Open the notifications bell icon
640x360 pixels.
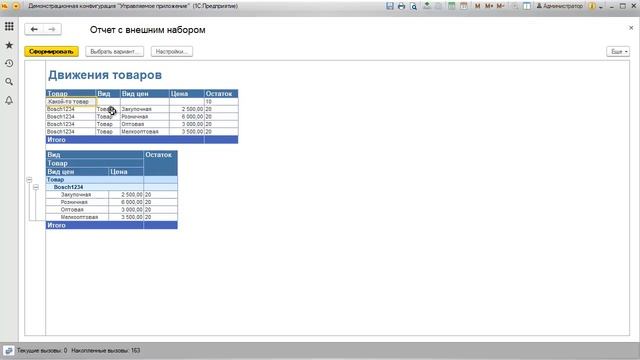(9, 100)
